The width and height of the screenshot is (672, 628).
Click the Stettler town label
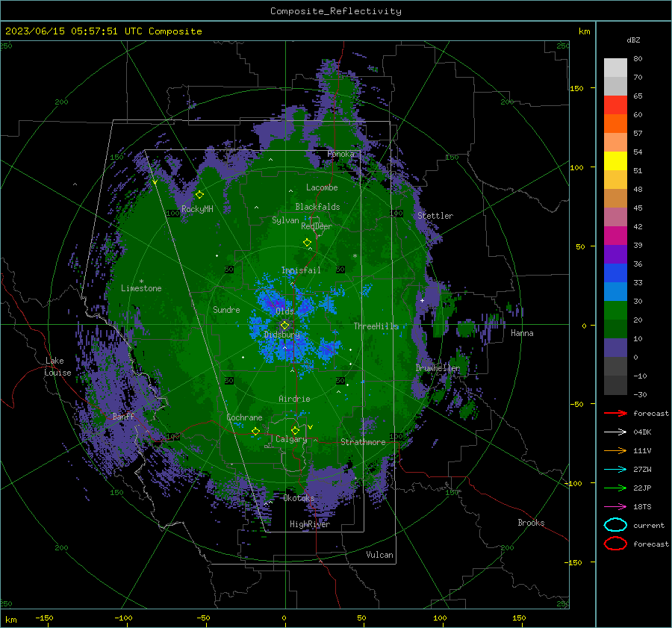(435, 216)
